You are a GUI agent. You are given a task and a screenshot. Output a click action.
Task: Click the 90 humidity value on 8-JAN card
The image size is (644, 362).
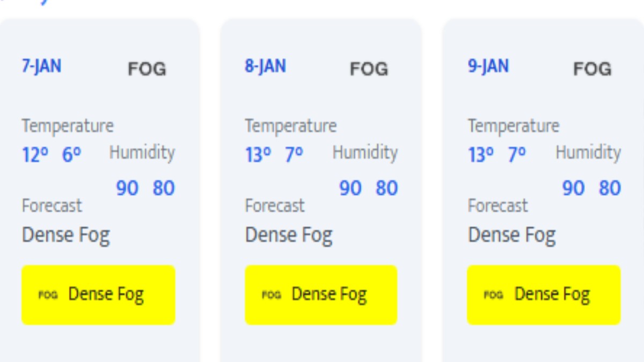pos(350,188)
